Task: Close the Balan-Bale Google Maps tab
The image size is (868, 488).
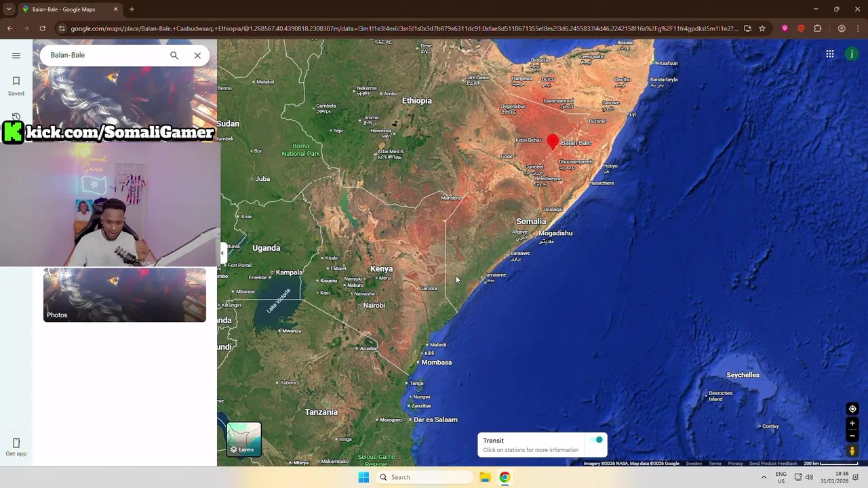Action: tap(115, 9)
